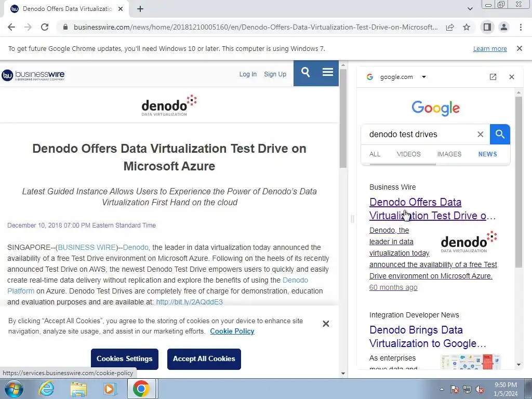
Task: Close the Google side panel
Action: click(512, 77)
